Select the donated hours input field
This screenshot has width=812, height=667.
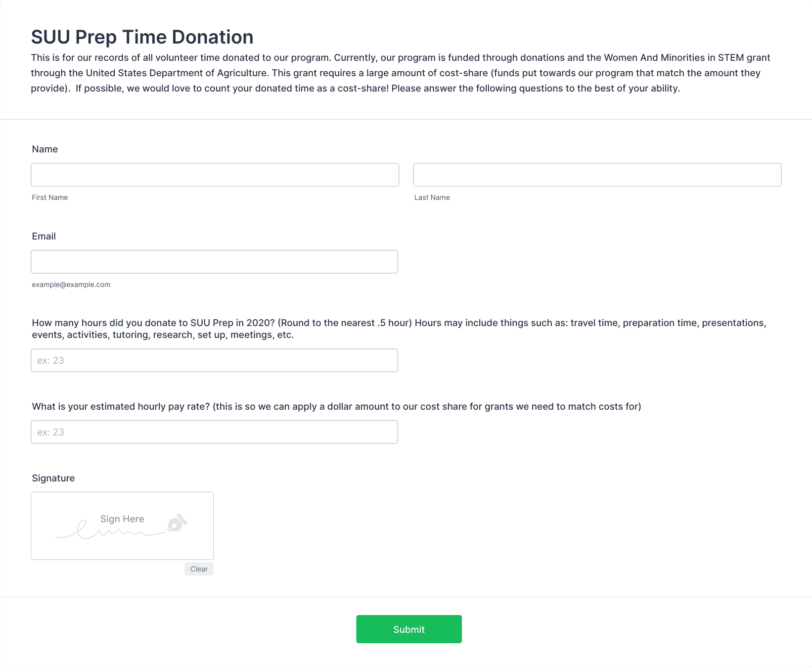(x=214, y=360)
